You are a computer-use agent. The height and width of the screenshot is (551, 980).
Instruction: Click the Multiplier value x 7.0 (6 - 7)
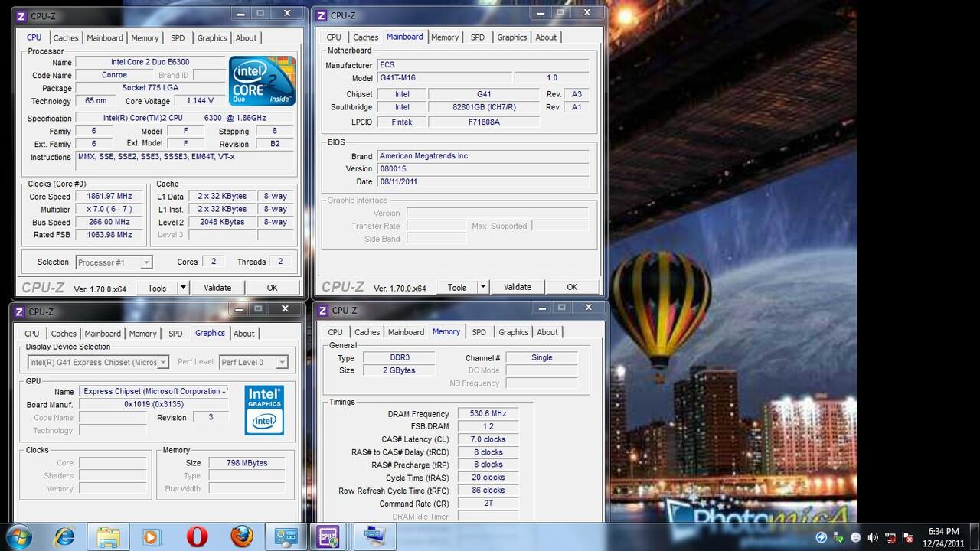point(109,210)
